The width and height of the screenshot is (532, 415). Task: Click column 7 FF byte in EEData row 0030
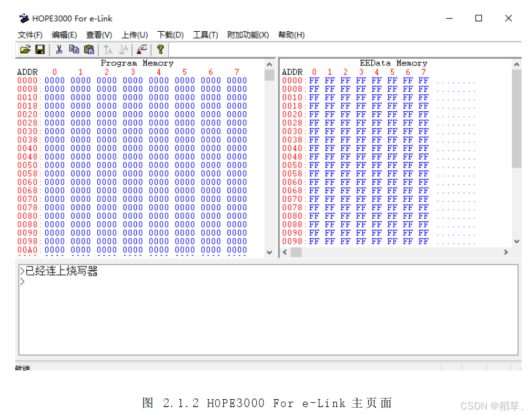pos(423,131)
